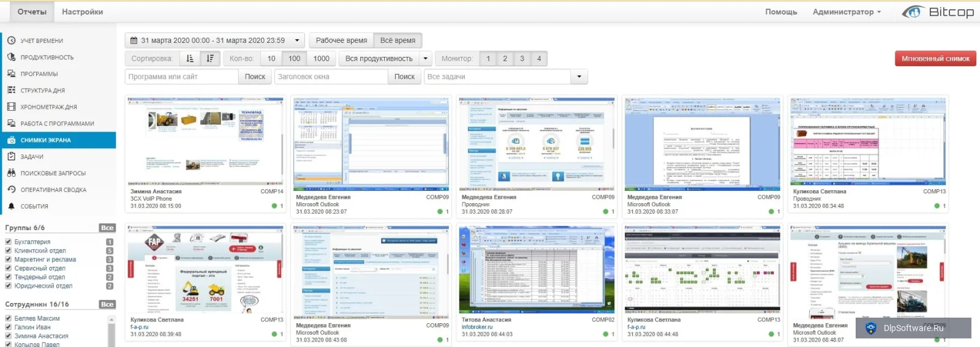The image size is (980, 347).
Task: Open the Помощь menu item
Action: click(781, 12)
